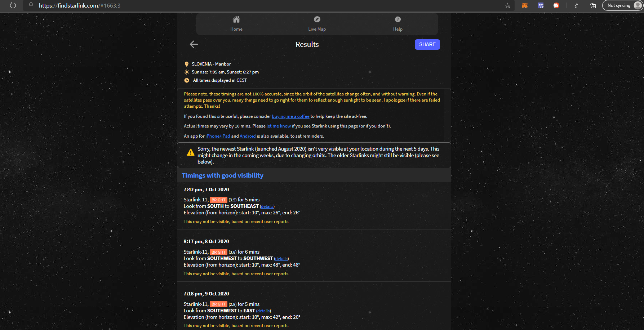Viewport: 644px width, 330px height.
Task: Click the 'SLOVENIA - Maribor' location text
Action: coord(211,64)
